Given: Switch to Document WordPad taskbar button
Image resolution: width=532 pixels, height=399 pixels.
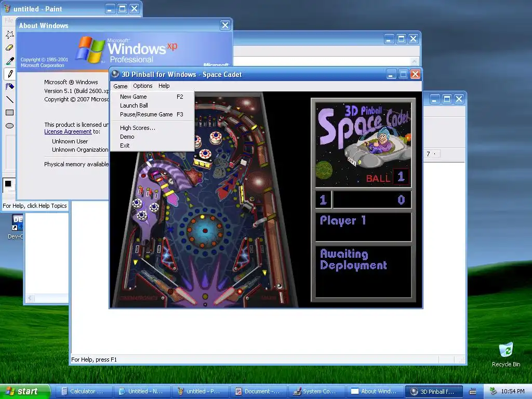Looking at the screenshot, I should [258, 391].
